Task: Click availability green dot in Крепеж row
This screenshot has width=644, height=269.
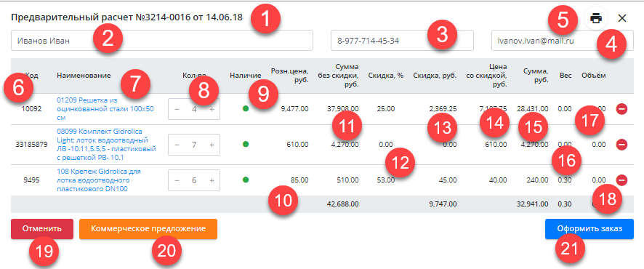Action: (x=246, y=180)
